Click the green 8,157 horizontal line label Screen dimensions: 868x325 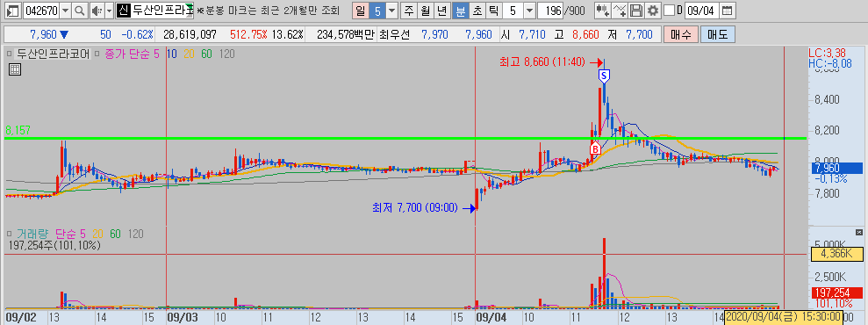[x=18, y=130]
